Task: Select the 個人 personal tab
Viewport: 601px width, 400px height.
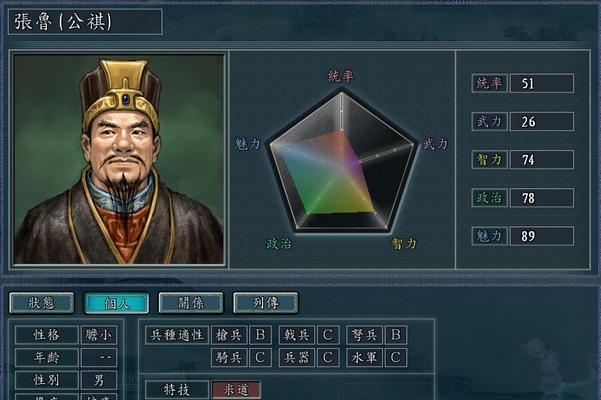Action: coord(117,303)
